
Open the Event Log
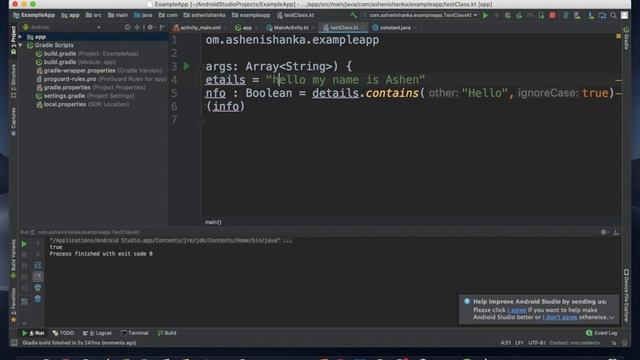(x=602, y=333)
